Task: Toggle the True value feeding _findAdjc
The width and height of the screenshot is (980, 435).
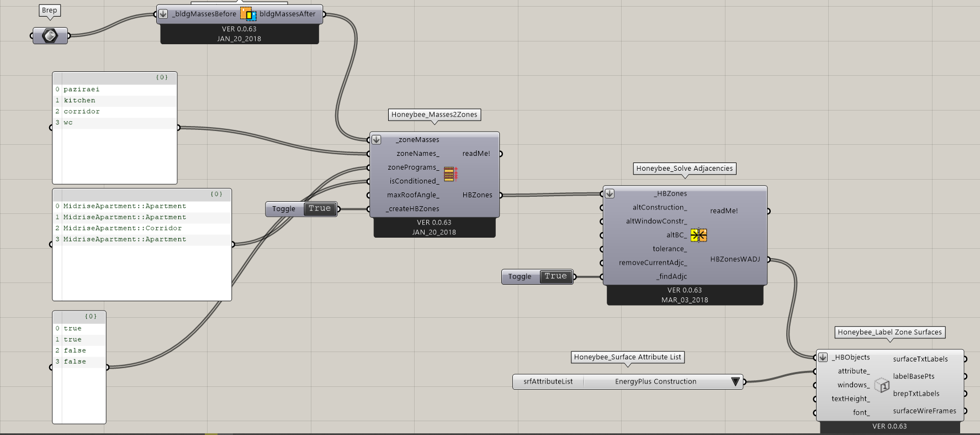Action: tap(555, 276)
